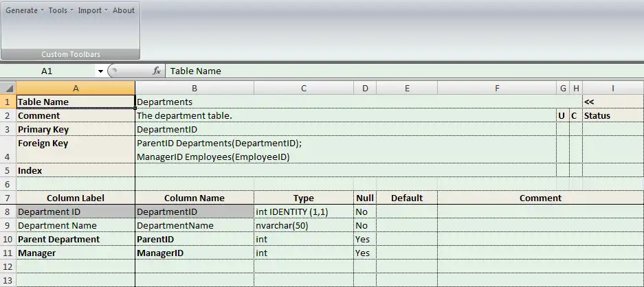Select row 12 header
Viewport: 644px width, 287px height.
tap(8, 266)
